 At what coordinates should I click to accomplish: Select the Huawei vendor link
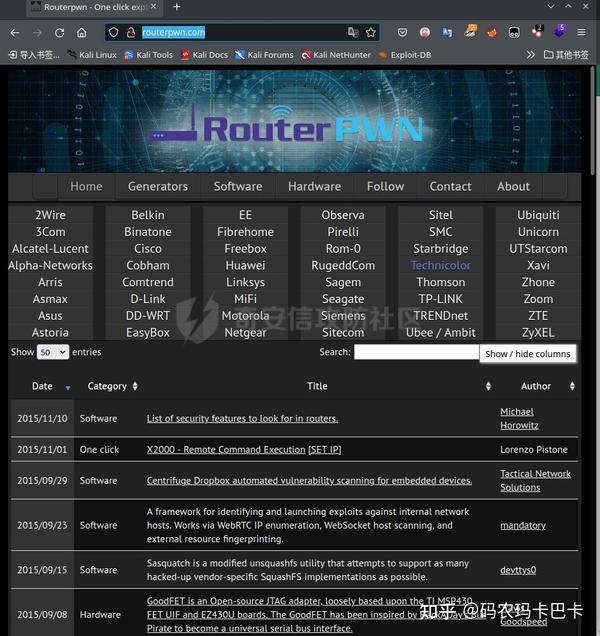click(x=245, y=265)
